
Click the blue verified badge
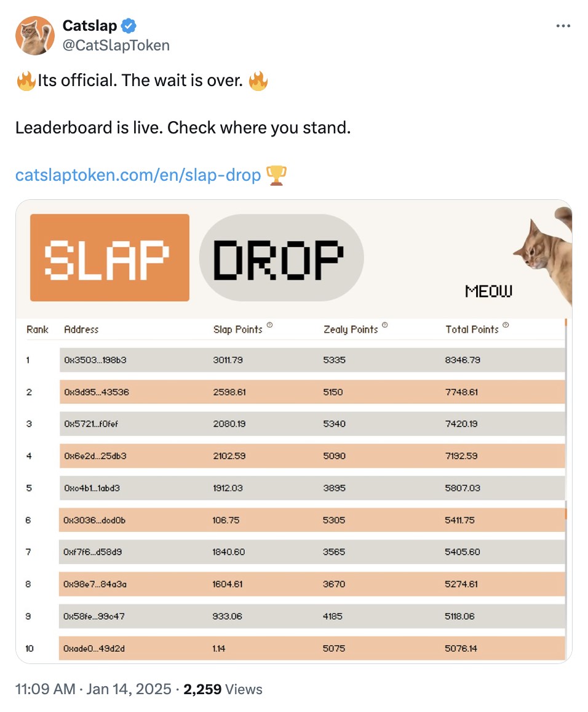[x=129, y=26]
